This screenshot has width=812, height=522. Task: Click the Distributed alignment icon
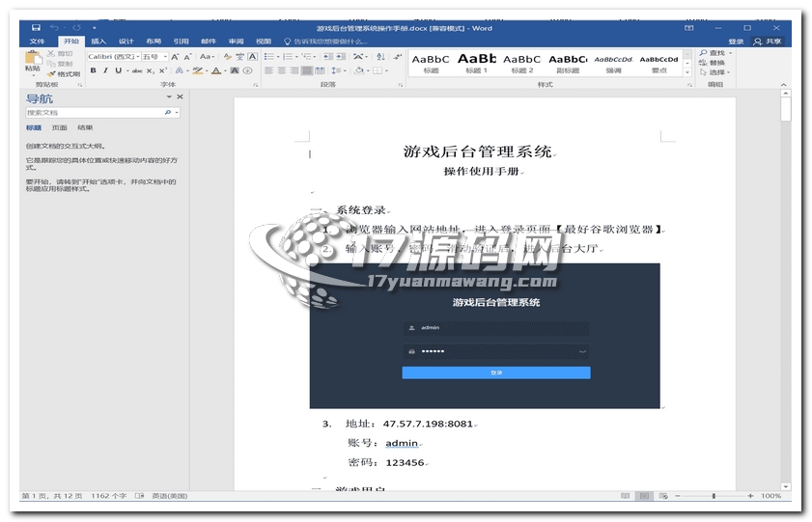320,70
